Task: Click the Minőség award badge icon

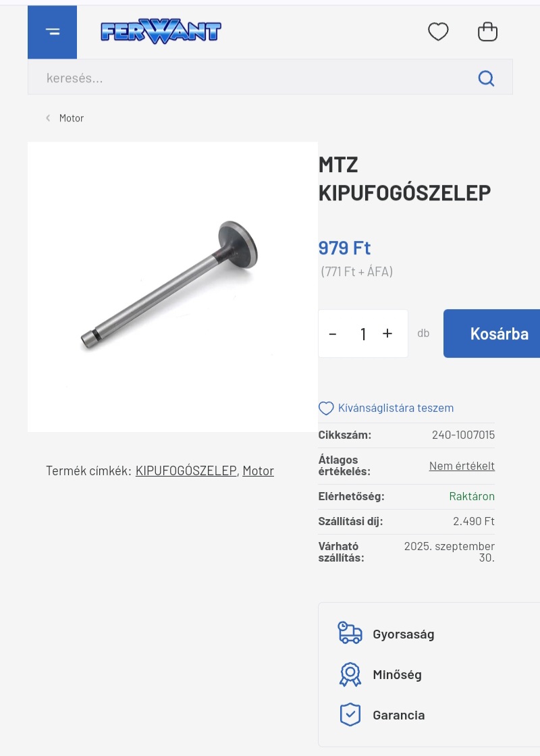Action: click(x=350, y=674)
